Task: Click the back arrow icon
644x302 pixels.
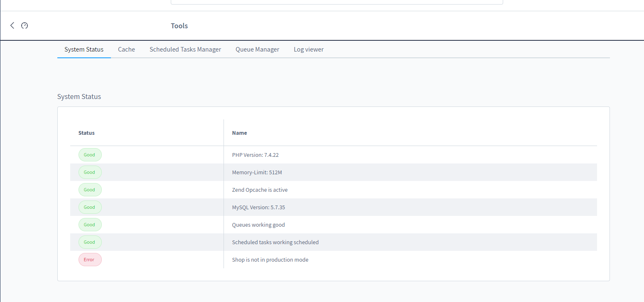Action: click(x=12, y=25)
